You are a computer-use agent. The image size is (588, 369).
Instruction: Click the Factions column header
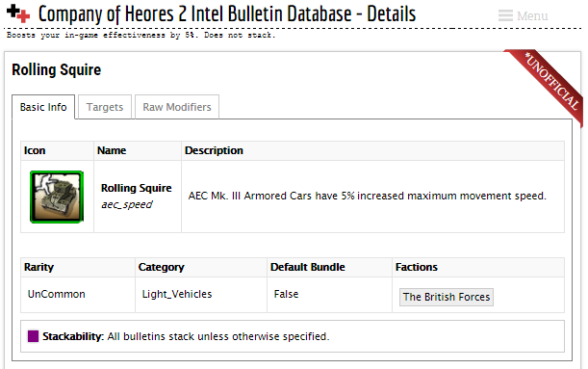point(417,267)
